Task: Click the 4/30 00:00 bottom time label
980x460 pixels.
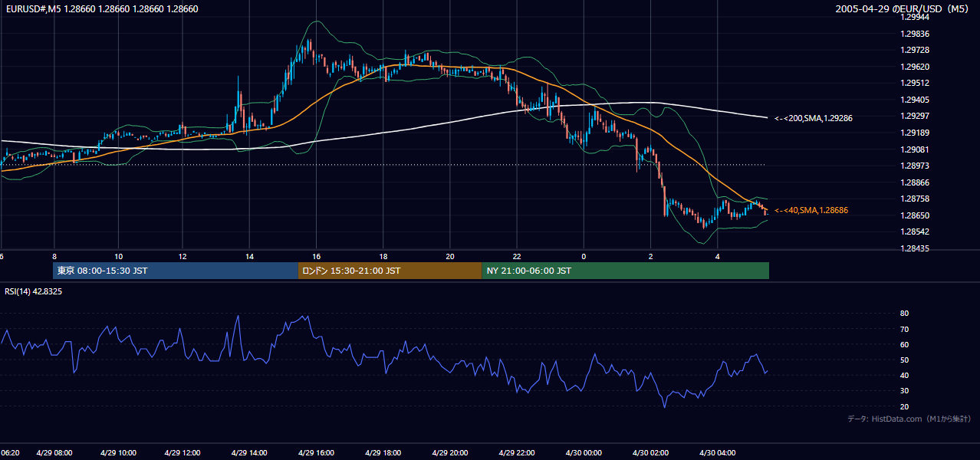Action: tap(583, 453)
